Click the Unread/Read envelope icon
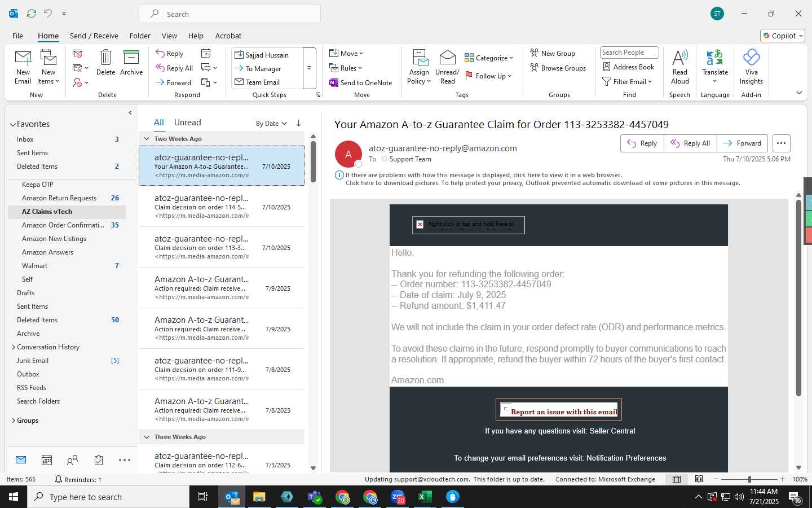The width and height of the screenshot is (812, 508). pos(447,58)
